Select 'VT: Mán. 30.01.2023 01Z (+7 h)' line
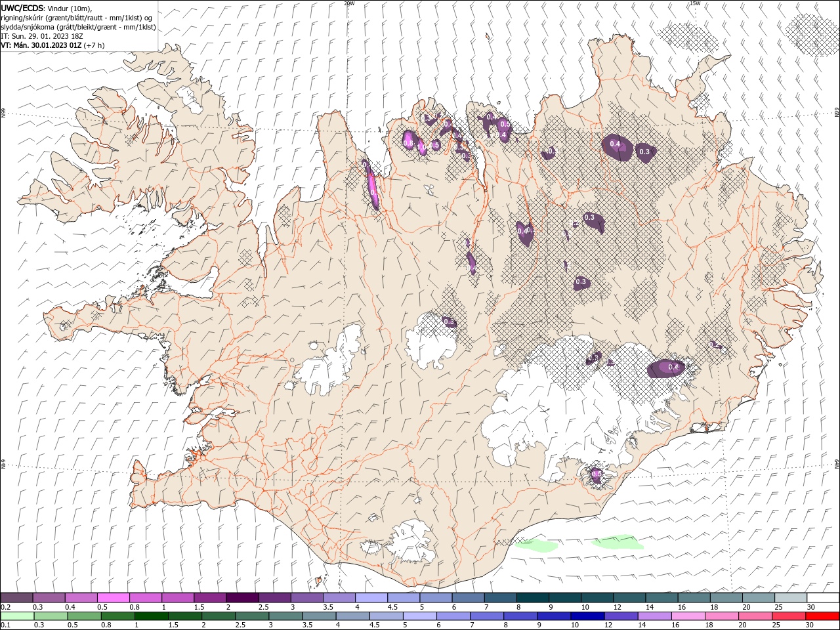Screen dimensions: 840x630 tap(54, 45)
